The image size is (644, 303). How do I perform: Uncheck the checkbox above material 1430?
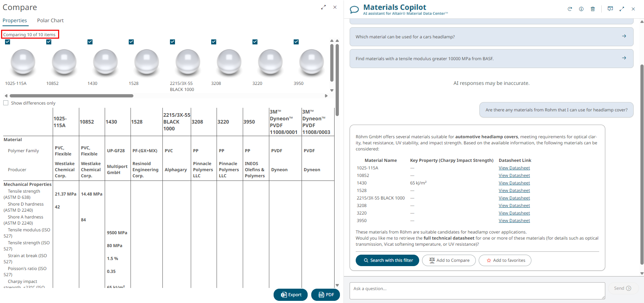(90, 42)
